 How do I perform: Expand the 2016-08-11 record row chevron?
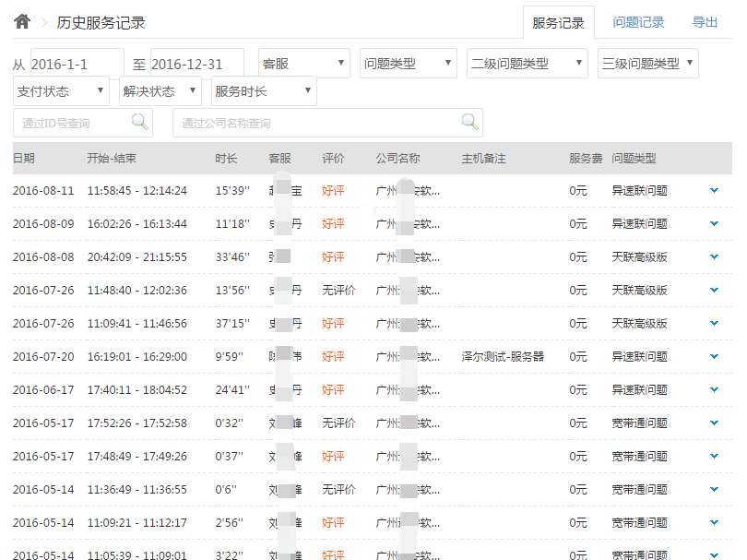714,190
